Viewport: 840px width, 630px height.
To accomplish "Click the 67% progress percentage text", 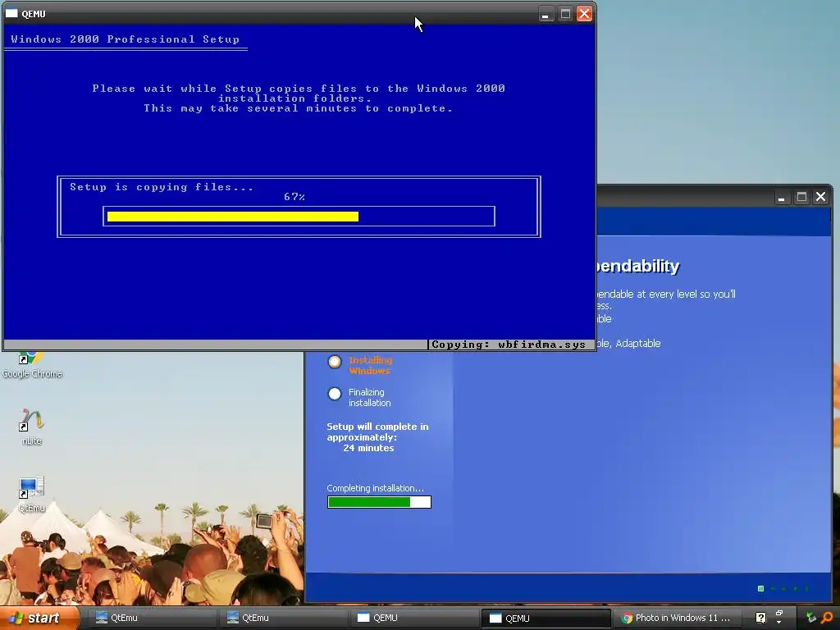I will tap(294, 197).
